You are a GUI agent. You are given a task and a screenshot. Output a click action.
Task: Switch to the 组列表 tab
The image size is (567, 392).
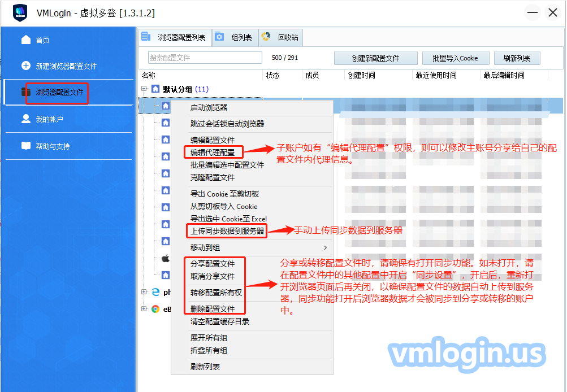(235, 38)
